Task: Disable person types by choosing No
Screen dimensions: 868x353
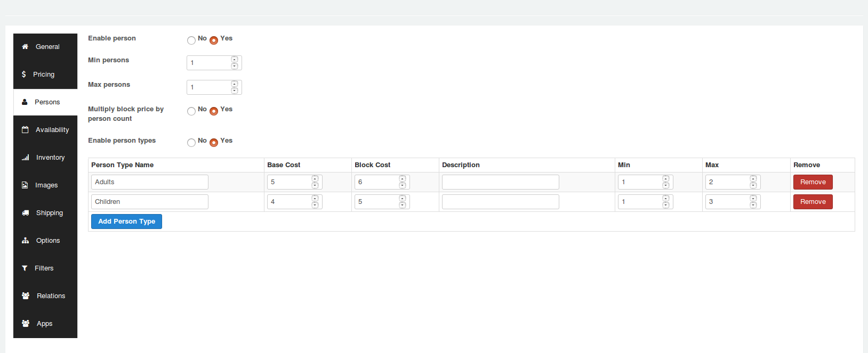Action: 191,143
